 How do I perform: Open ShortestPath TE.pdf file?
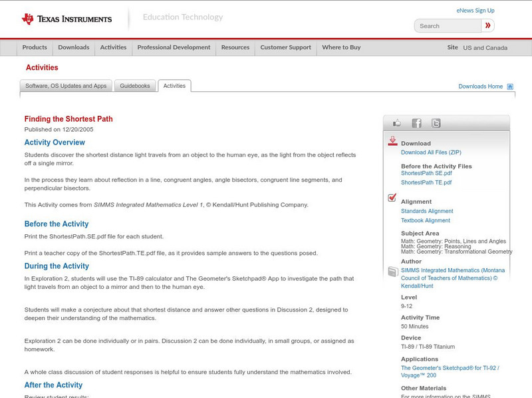[426, 182]
